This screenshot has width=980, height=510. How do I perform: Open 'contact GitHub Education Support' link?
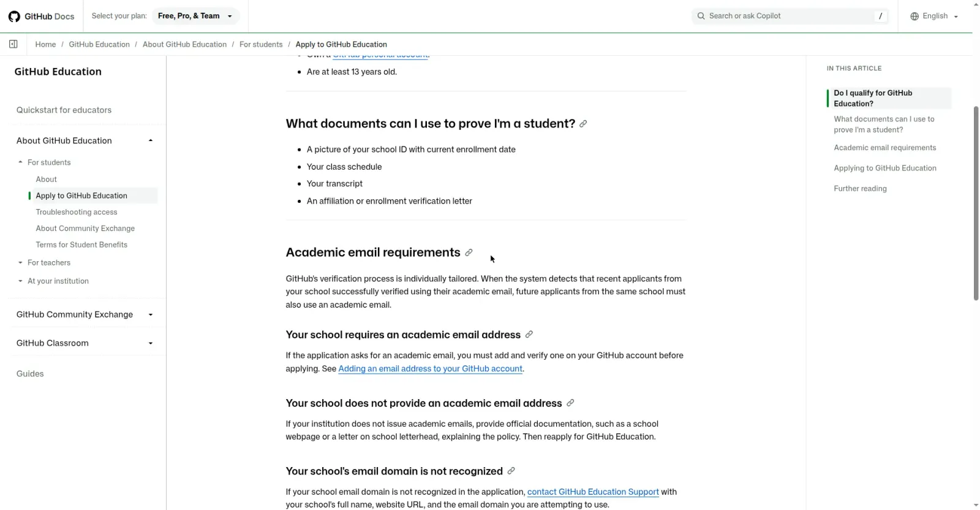(x=593, y=492)
